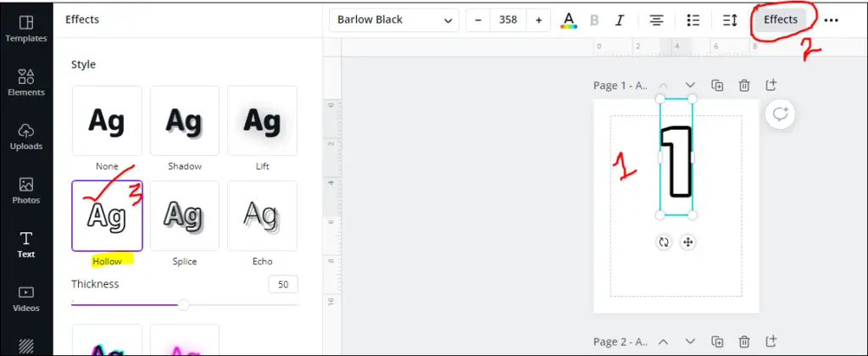Move Page 2 up with chevron arrow
The image size is (868, 356).
click(663, 342)
